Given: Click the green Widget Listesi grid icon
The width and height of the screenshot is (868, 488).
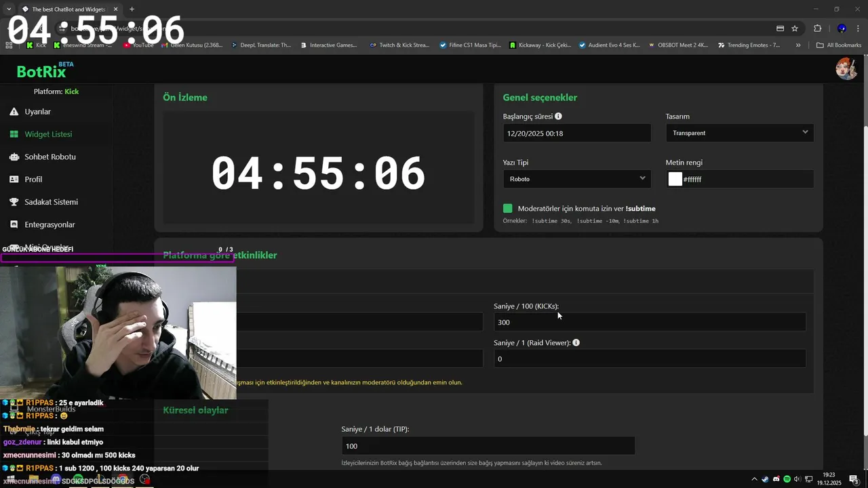Looking at the screenshot, I should (x=14, y=134).
